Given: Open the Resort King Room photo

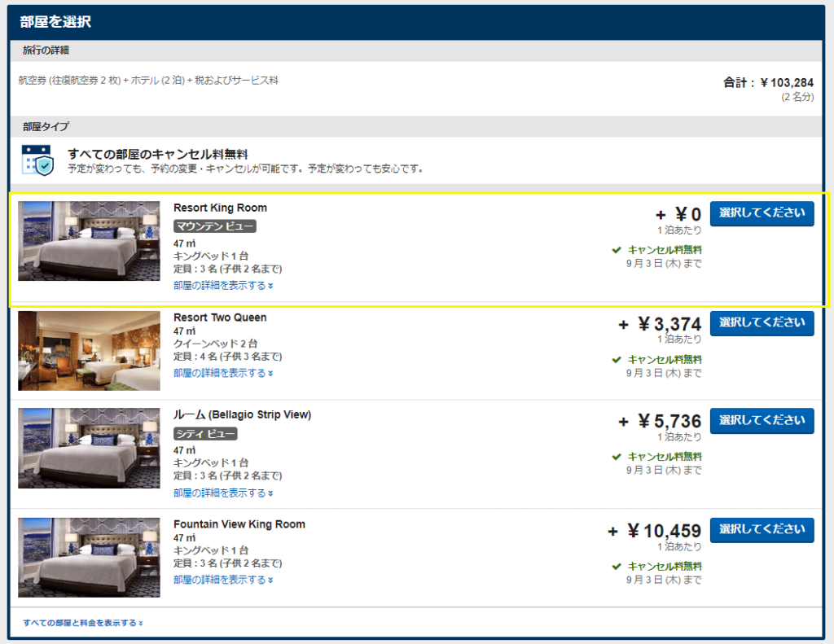Looking at the screenshot, I should coord(89,241).
